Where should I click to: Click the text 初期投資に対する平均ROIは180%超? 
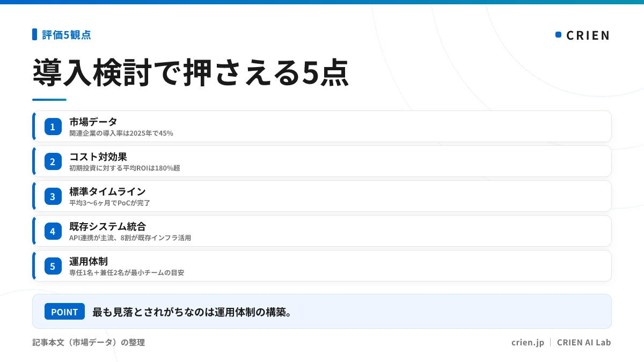pos(125,168)
